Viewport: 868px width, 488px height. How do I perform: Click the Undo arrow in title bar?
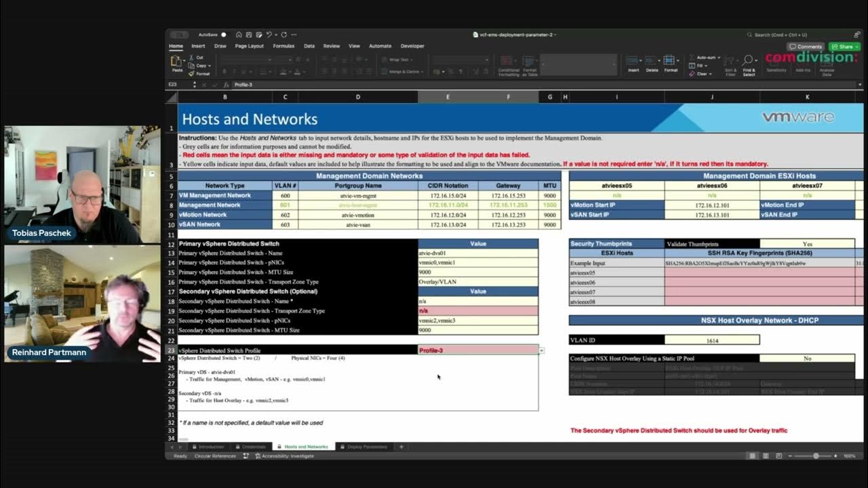click(x=269, y=35)
